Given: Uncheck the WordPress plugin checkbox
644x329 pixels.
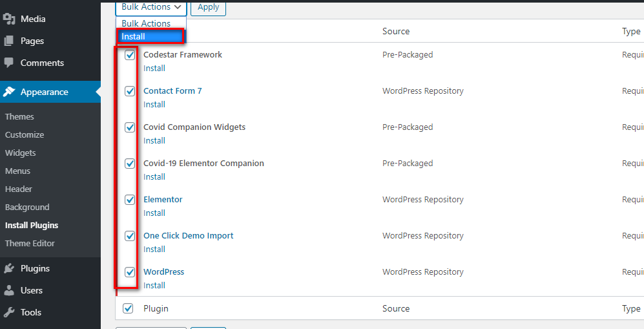Looking at the screenshot, I should click(x=130, y=272).
